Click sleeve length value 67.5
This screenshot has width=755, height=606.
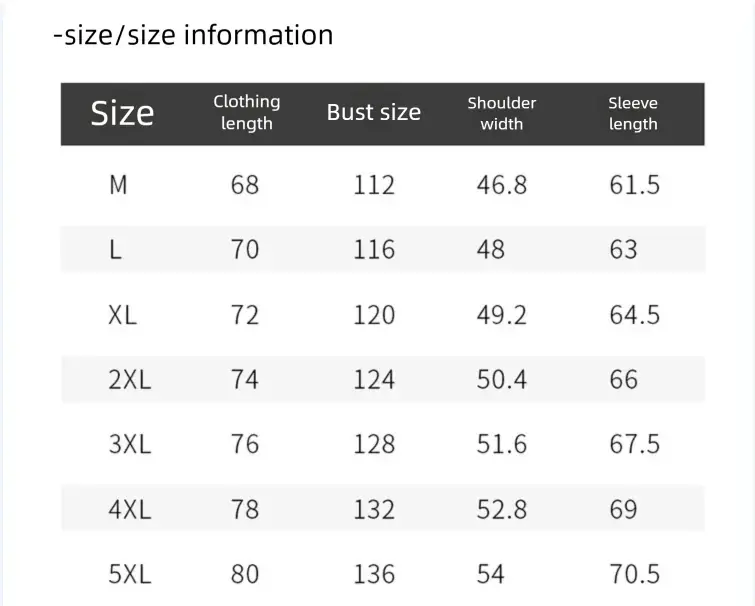click(x=634, y=445)
